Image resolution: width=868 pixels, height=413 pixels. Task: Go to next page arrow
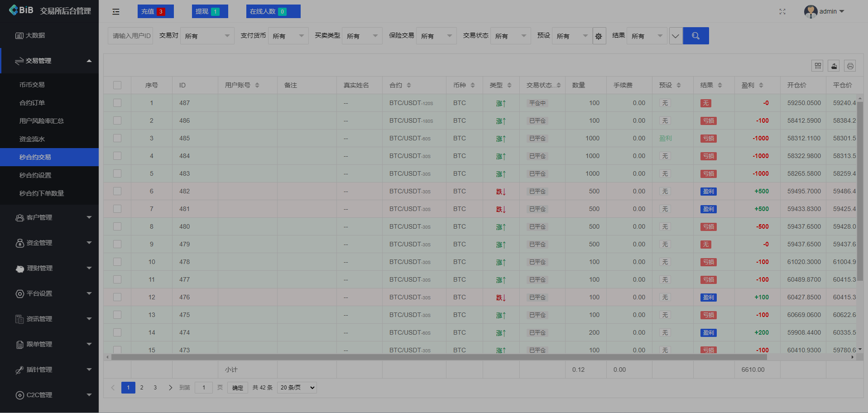point(170,388)
